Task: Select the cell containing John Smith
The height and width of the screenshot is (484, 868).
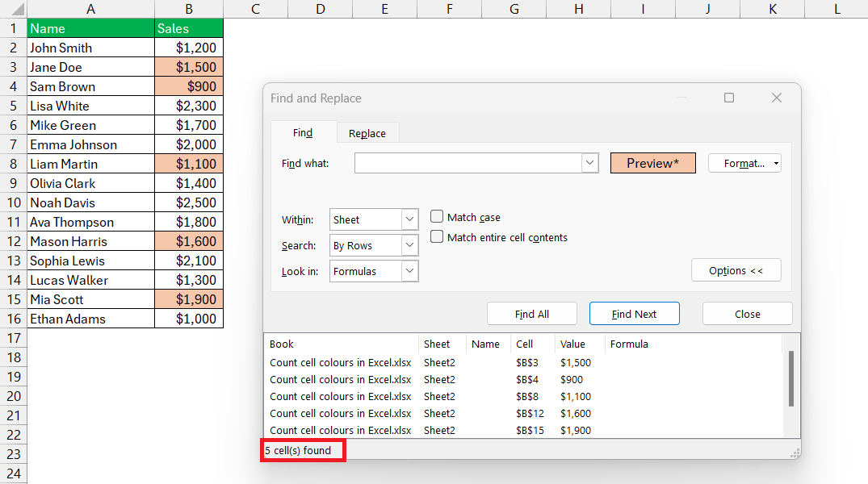Action: click(x=90, y=48)
